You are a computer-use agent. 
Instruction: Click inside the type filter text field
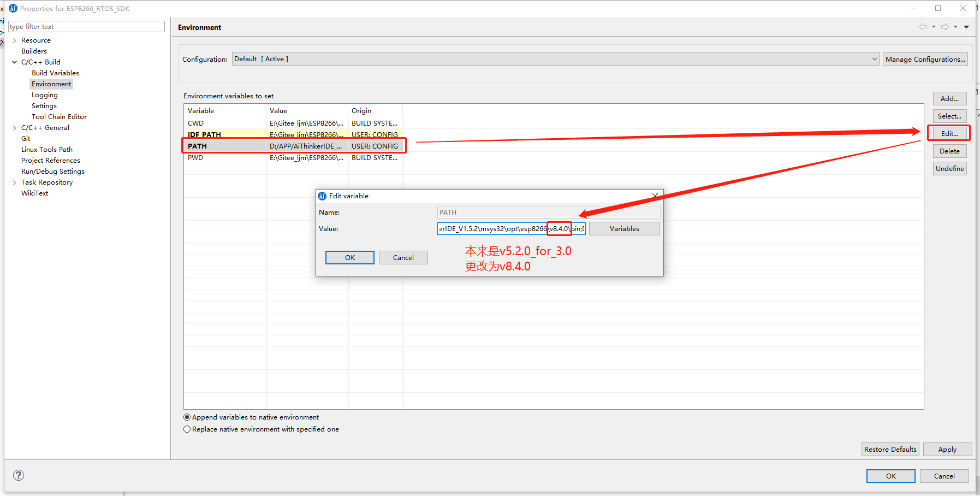[86, 26]
